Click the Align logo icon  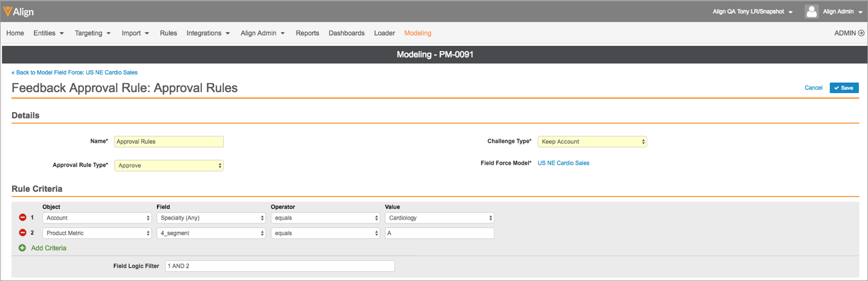(x=8, y=12)
